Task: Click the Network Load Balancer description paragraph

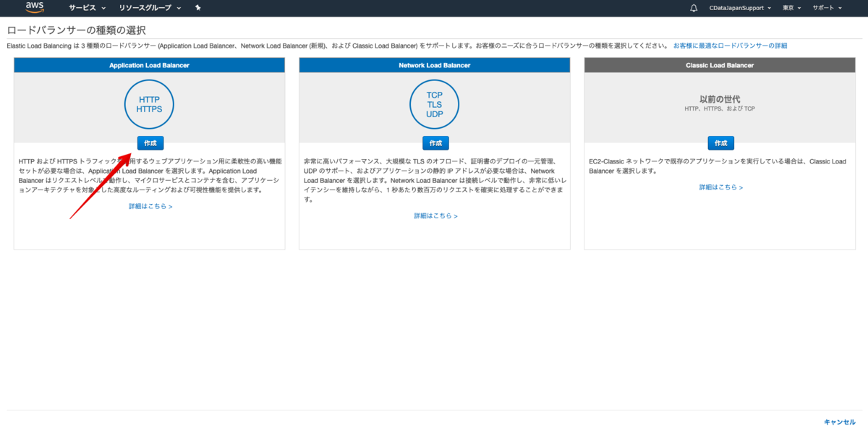Action: point(435,180)
